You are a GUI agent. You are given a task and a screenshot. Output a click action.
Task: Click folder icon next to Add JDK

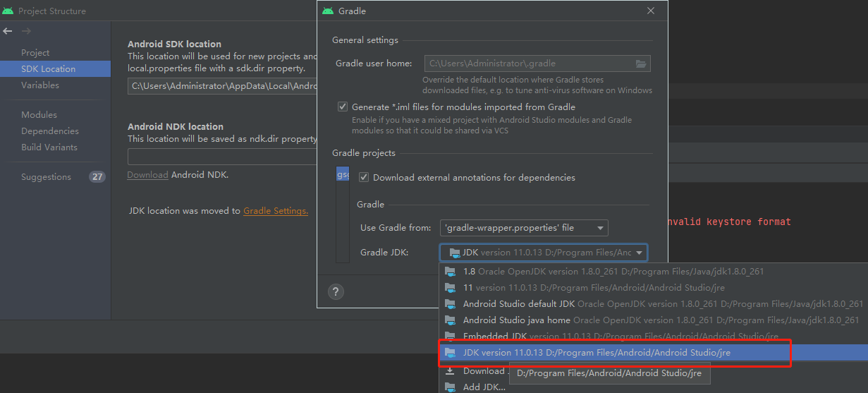[450, 387]
